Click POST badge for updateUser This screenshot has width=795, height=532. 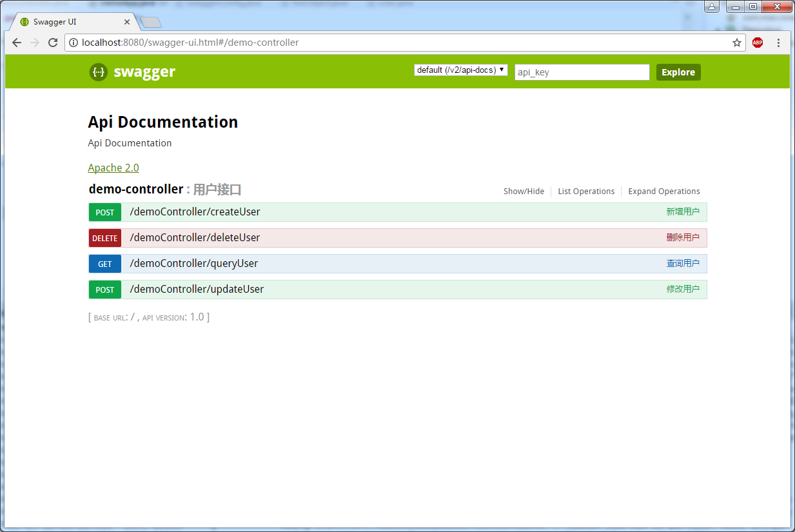coord(105,290)
